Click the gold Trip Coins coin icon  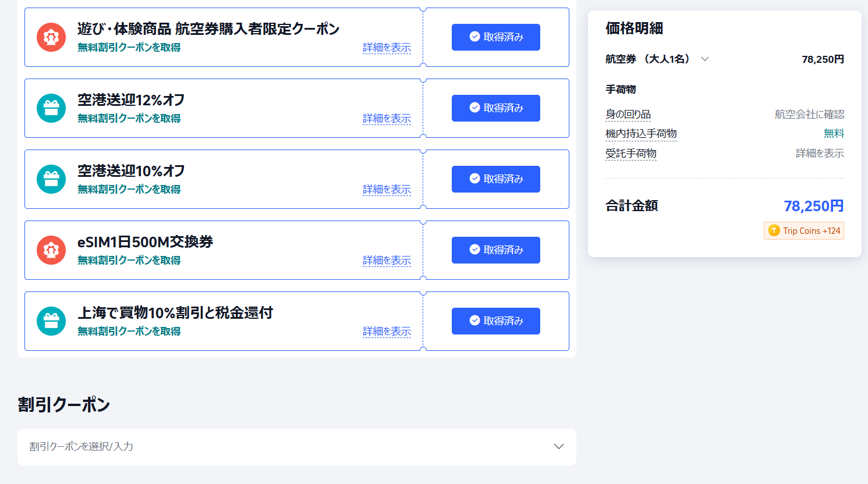773,230
